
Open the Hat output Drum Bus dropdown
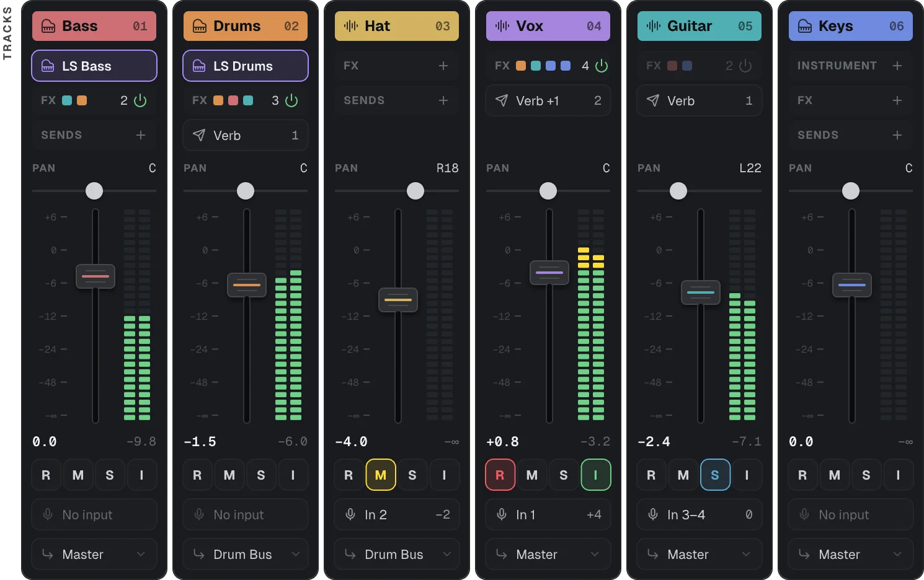397,554
